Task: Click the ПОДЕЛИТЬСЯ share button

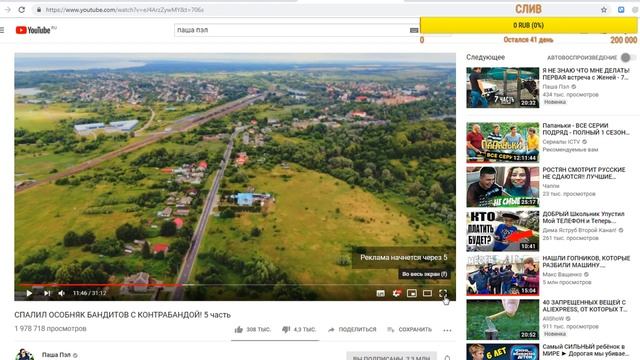Action: (x=352, y=329)
